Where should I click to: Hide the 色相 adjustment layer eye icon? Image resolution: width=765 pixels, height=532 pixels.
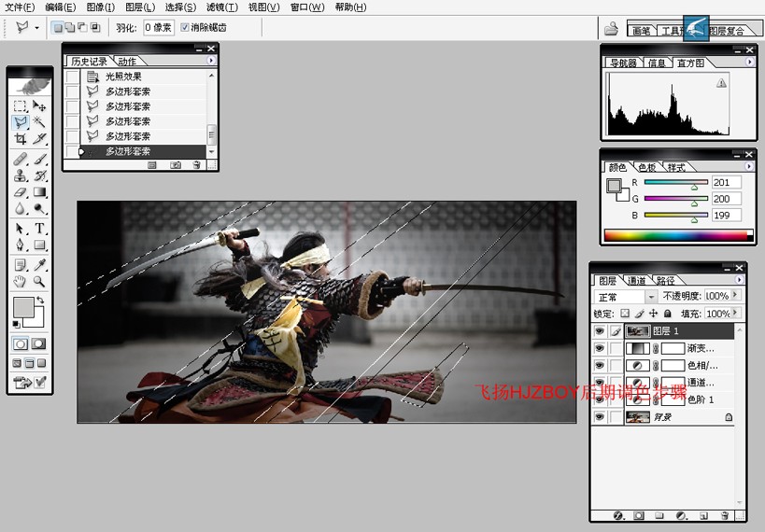click(x=599, y=365)
